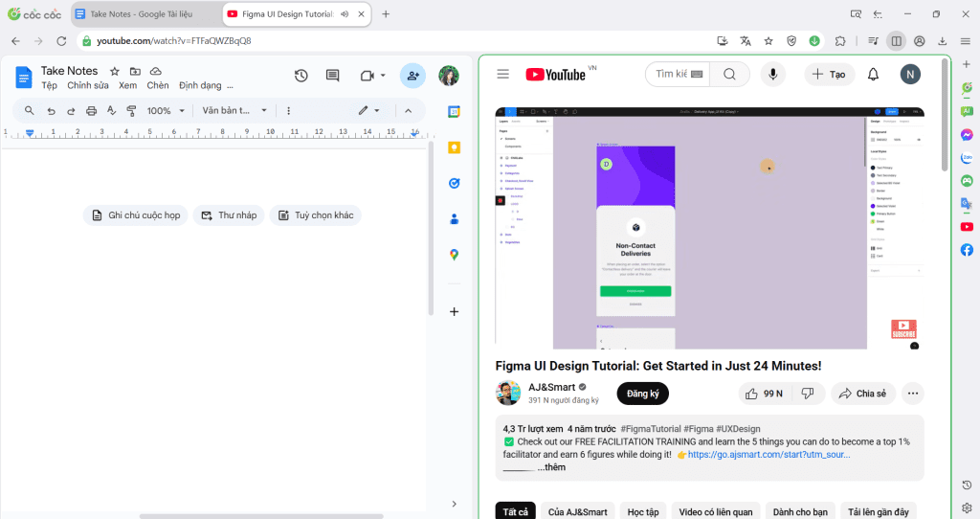Open the paragraph style Văn bản dropdown
980x519 pixels.
tap(234, 111)
